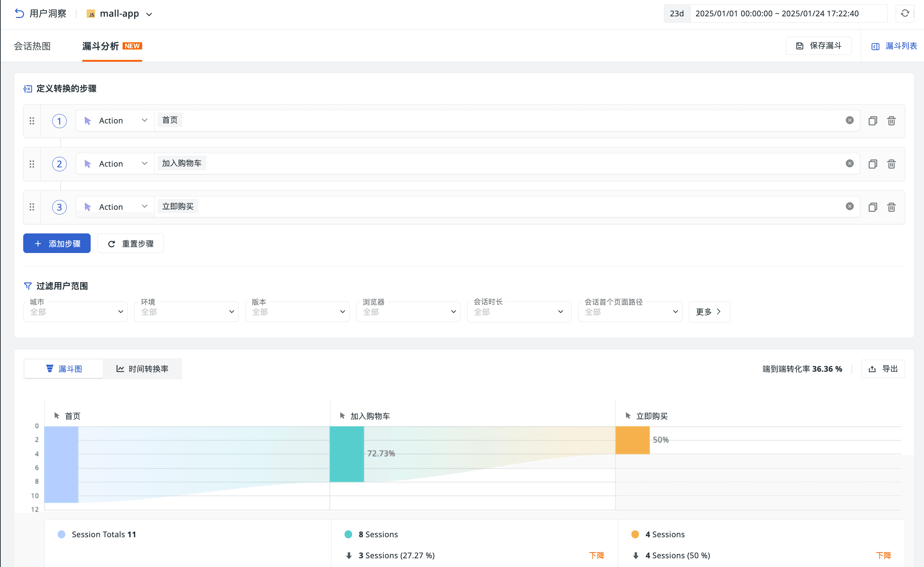
Task: Delete step 3 立即购买 with trash icon
Action: [891, 207]
